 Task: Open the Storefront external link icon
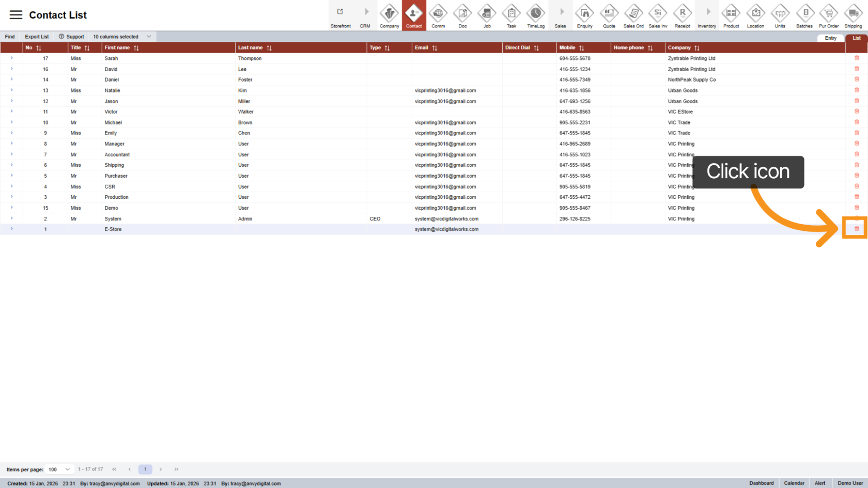coord(340,12)
